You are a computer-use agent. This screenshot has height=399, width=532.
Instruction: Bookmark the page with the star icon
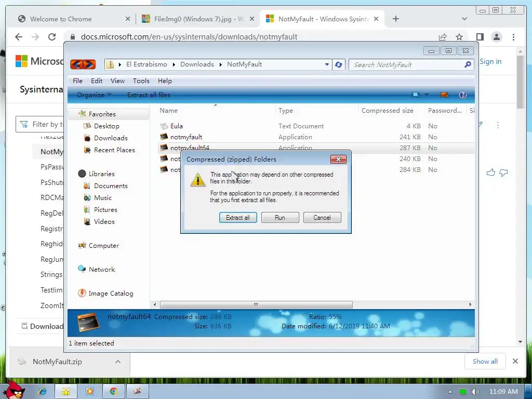tap(459, 37)
